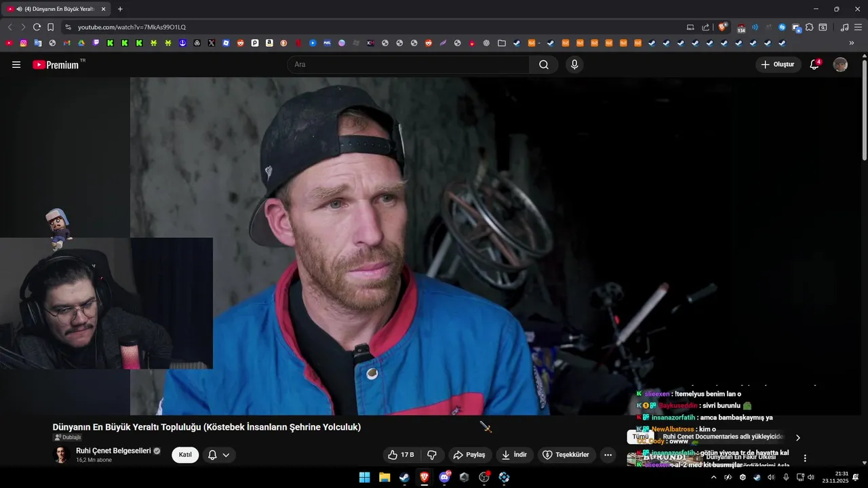The width and height of the screenshot is (868, 488).
Task: Show hidden bookmarks with the double chevron
Action: [852, 43]
